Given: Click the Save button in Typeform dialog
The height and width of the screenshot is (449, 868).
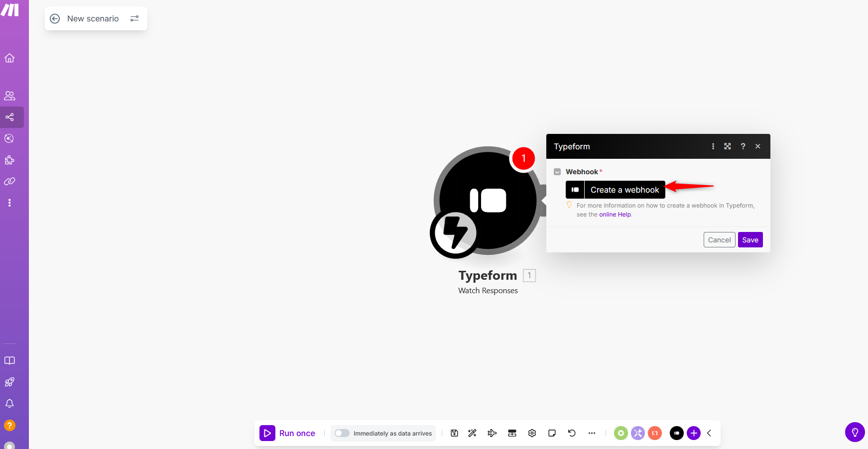Looking at the screenshot, I should [750, 240].
